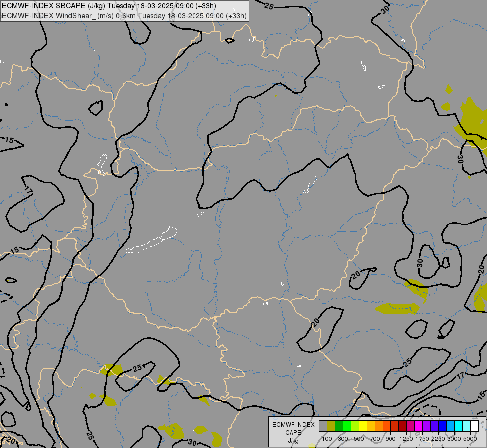Click the grey swatch in CAPE legend
The height and width of the screenshot is (448, 487).
click(x=323, y=426)
